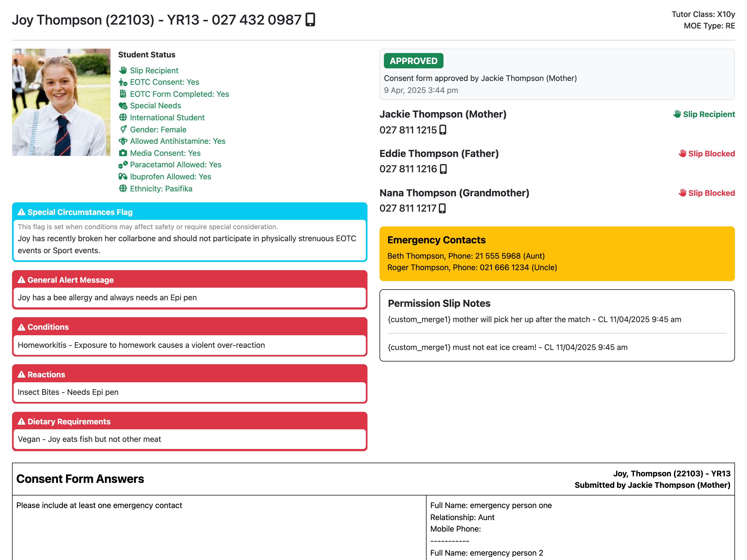Click the mobile phone icon beside Joy's number
The image size is (747, 560).
point(310,20)
